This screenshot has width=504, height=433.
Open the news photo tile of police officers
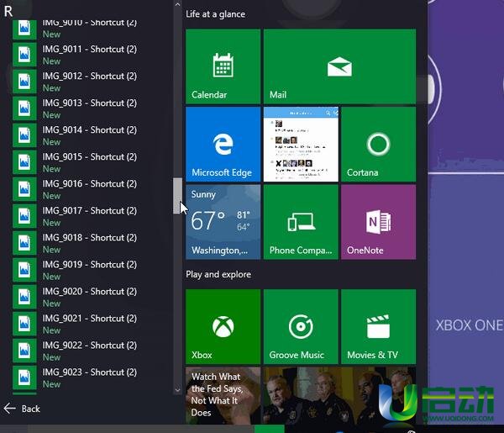[339, 395]
